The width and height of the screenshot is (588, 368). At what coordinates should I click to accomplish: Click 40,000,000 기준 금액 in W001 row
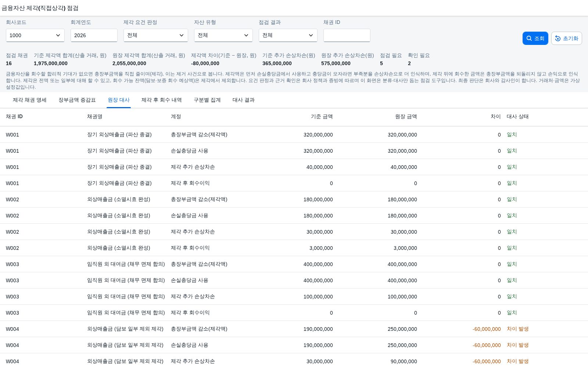coord(320,167)
